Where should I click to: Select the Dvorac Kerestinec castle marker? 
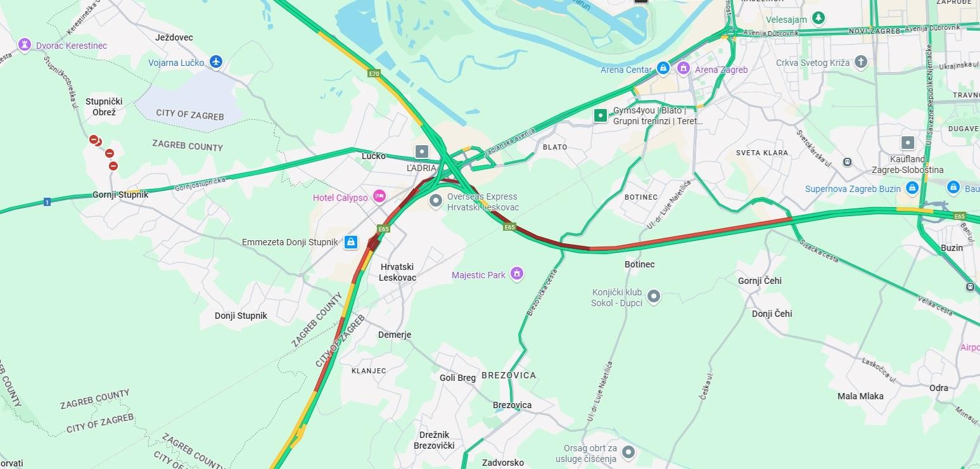(25, 45)
